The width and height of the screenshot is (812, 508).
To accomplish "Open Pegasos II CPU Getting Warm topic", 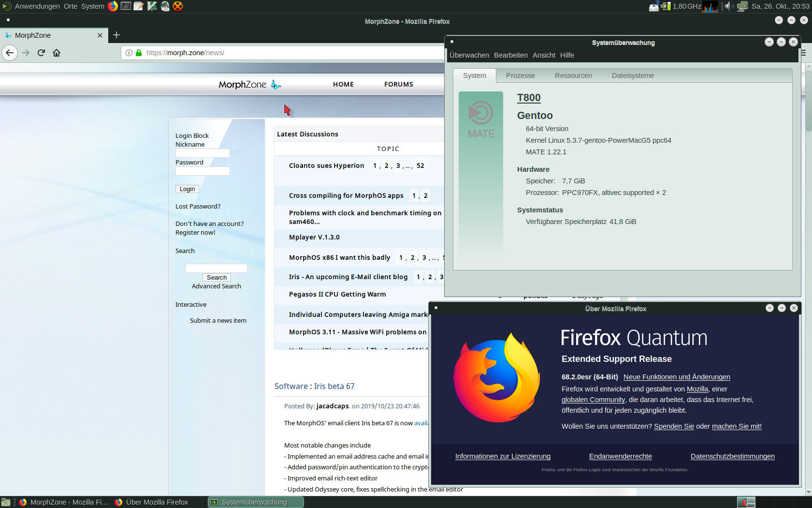I will (337, 294).
